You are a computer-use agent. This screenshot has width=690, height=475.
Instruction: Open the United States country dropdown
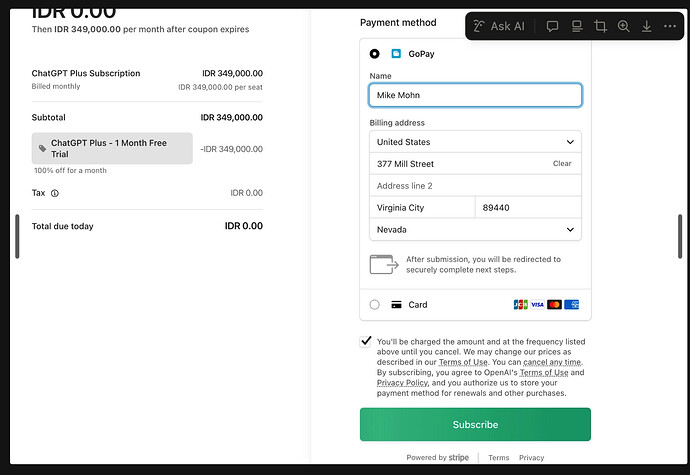click(475, 142)
